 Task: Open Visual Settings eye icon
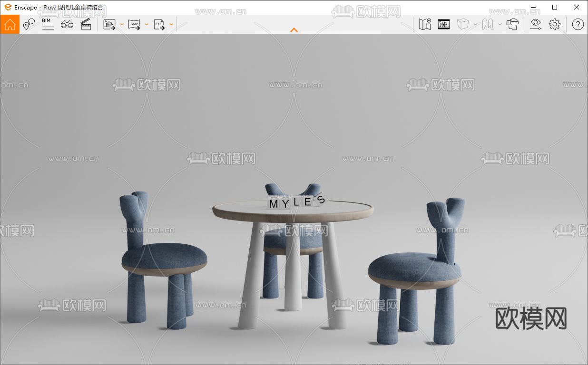(x=536, y=24)
